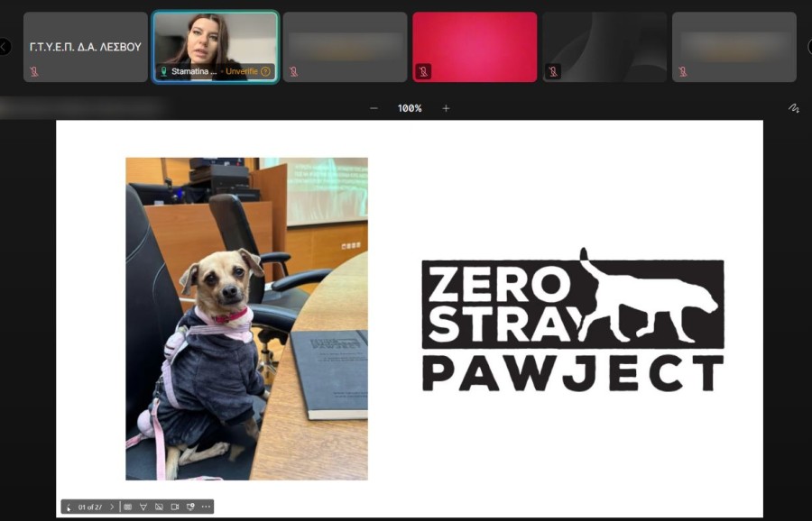Open slide grid view in presenter toolbar
Screen dimensions: 812x521
point(127,507)
